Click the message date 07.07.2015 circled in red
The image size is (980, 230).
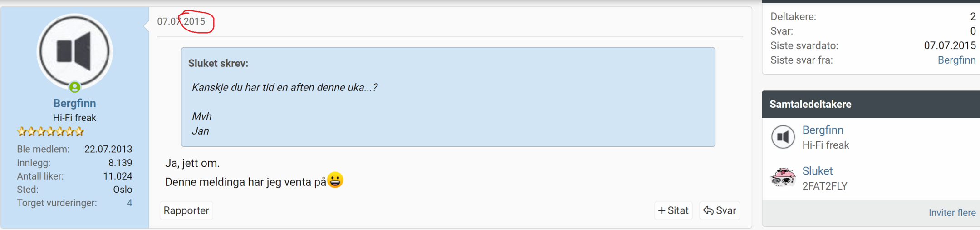181,21
